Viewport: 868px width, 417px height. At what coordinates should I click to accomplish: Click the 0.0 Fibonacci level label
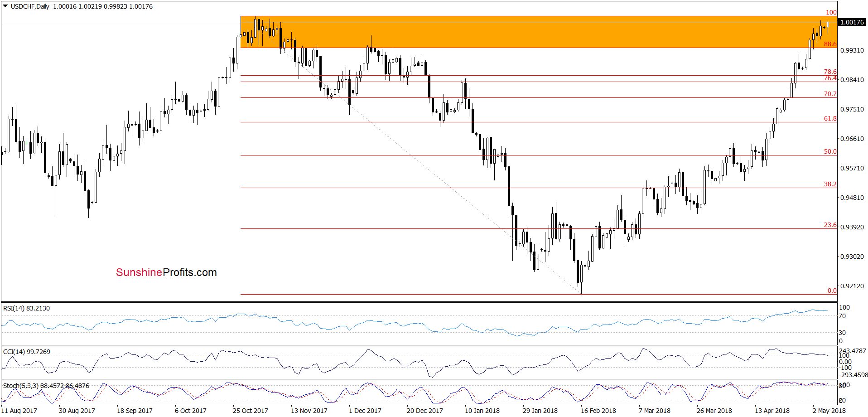tap(832, 291)
